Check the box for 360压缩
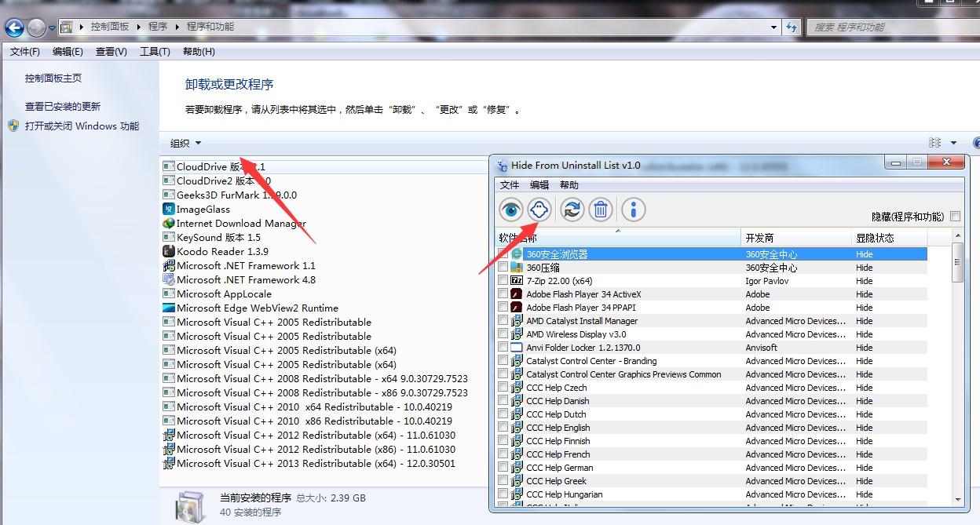The height and width of the screenshot is (525, 980). tap(503, 268)
